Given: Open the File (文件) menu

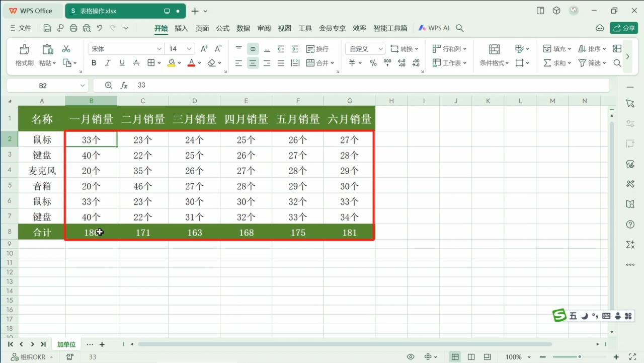Looking at the screenshot, I should click(x=21, y=28).
